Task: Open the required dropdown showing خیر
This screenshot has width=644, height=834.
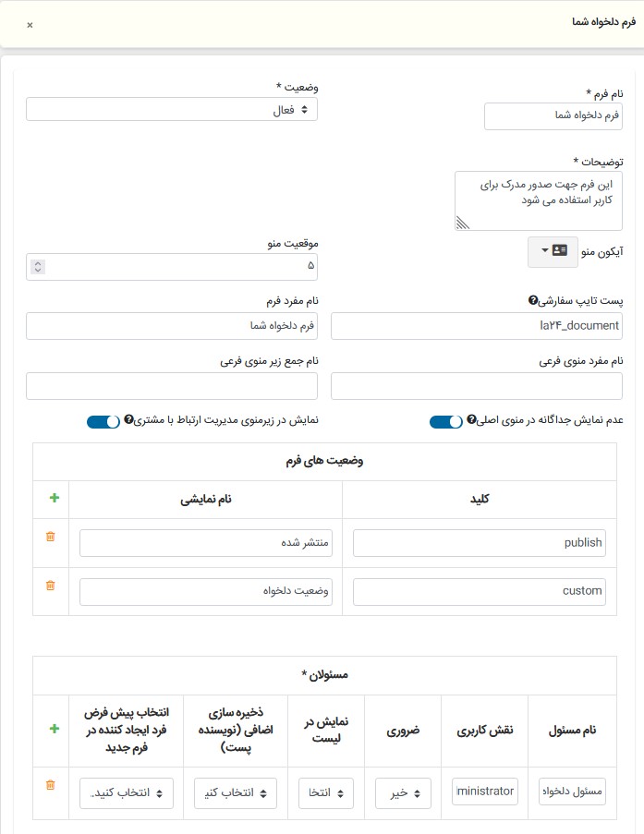Action: pyautogui.click(x=404, y=792)
